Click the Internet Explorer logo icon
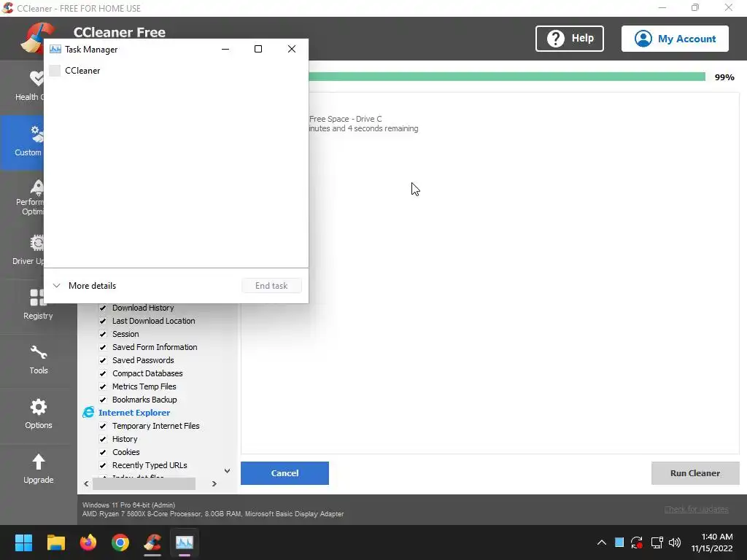 pyautogui.click(x=88, y=413)
